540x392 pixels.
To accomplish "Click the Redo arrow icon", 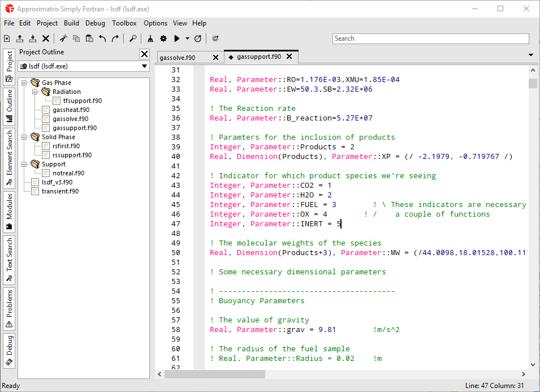I will click(x=115, y=38).
